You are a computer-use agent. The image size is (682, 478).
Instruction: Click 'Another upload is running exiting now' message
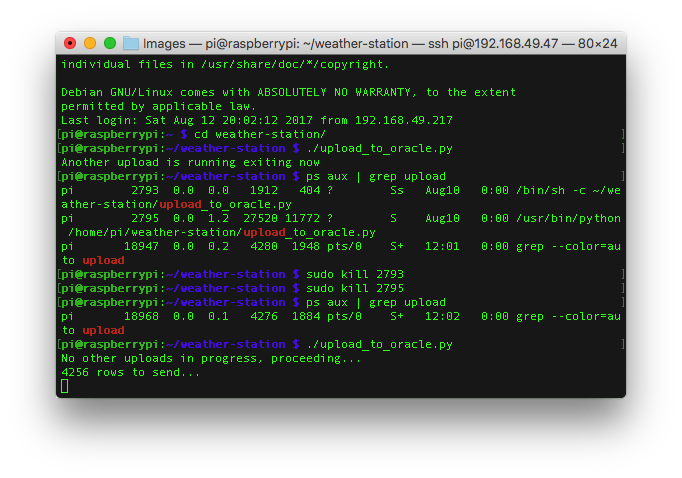click(x=191, y=162)
